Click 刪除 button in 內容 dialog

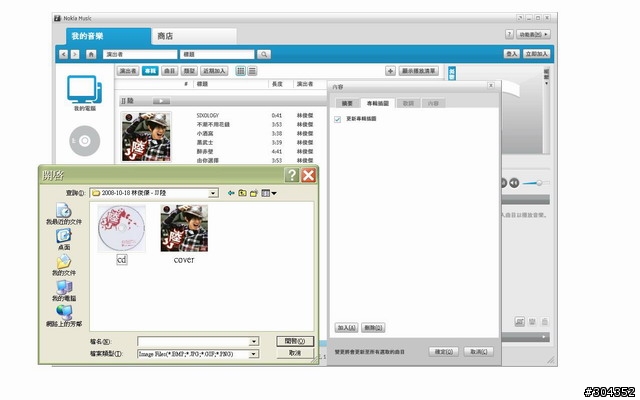coord(373,328)
